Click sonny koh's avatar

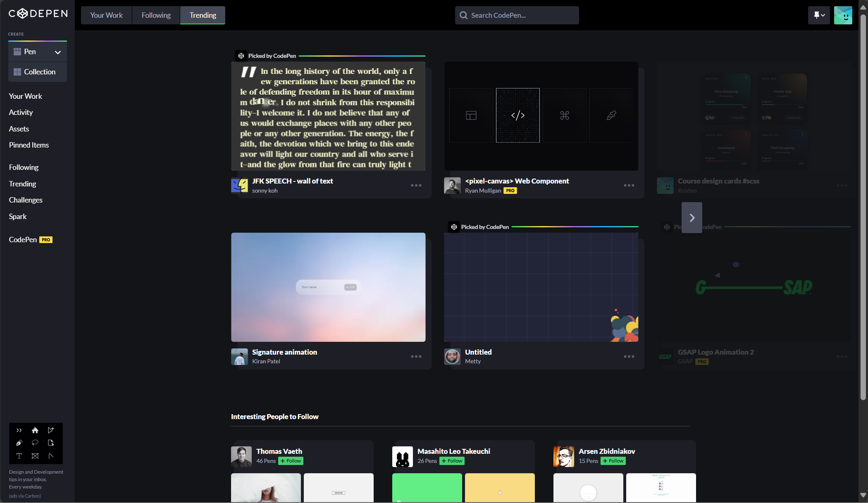(x=239, y=186)
